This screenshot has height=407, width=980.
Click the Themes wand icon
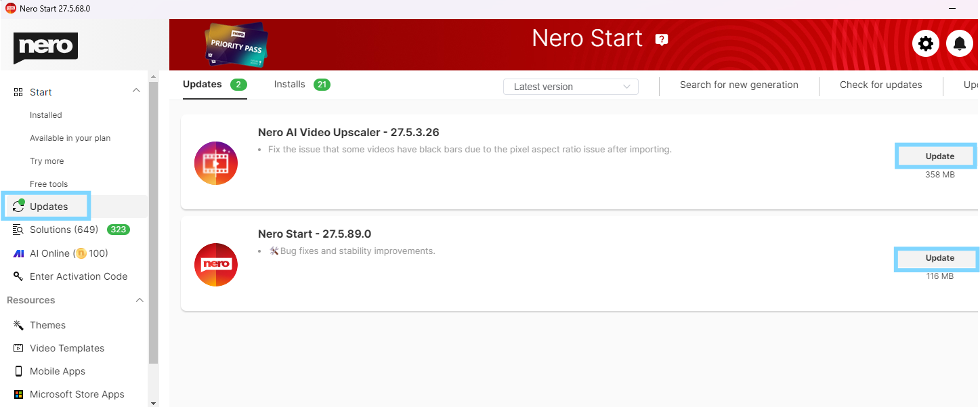click(x=18, y=325)
